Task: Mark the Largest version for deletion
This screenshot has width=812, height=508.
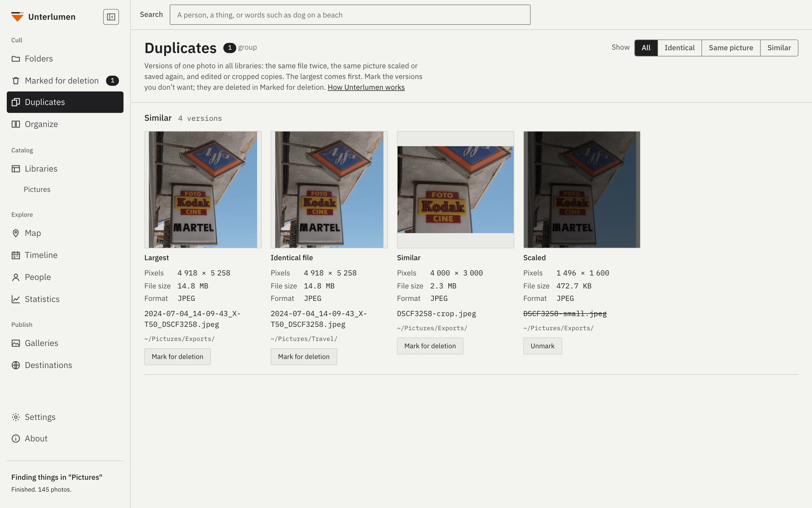Action: click(178, 357)
